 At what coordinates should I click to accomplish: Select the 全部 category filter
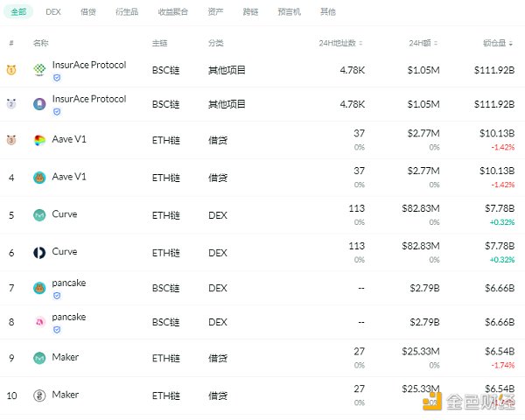(x=18, y=12)
